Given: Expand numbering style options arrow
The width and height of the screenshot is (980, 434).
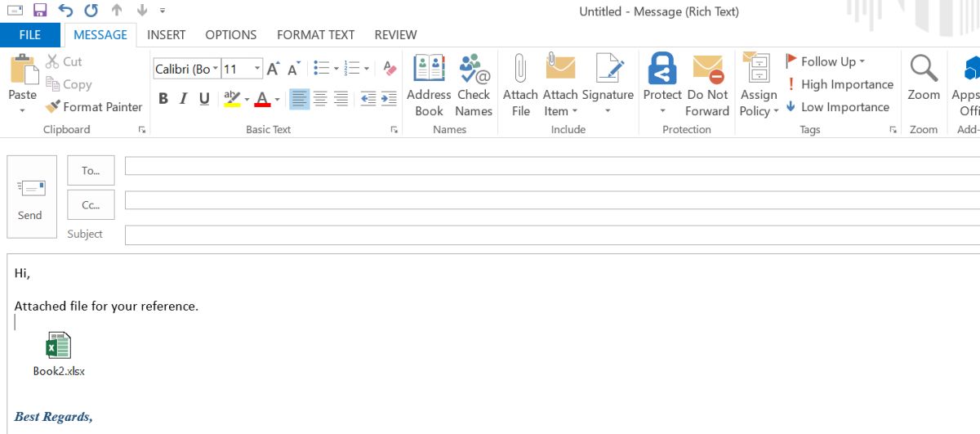Looking at the screenshot, I should point(367,69).
